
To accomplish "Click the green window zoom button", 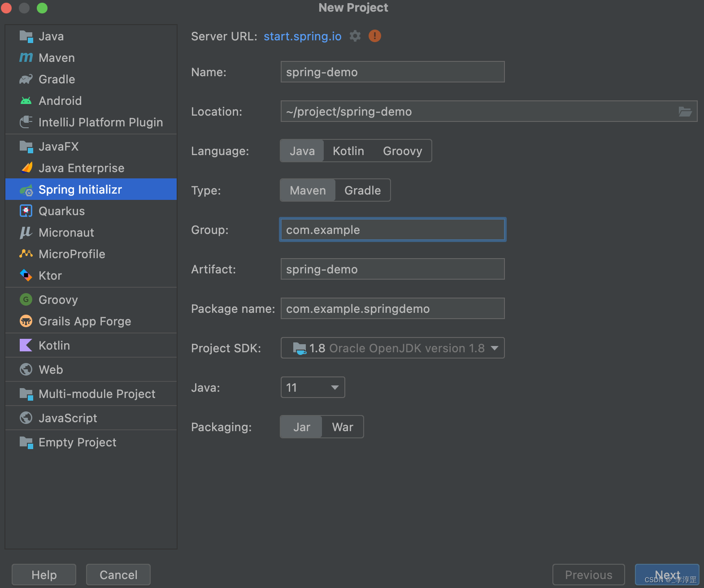I will click(42, 8).
